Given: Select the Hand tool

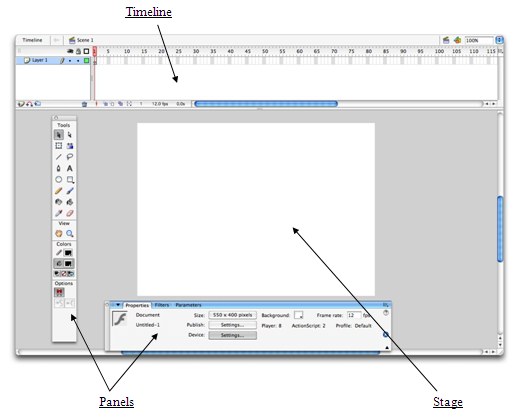Looking at the screenshot, I should click(x=59, y=234).
